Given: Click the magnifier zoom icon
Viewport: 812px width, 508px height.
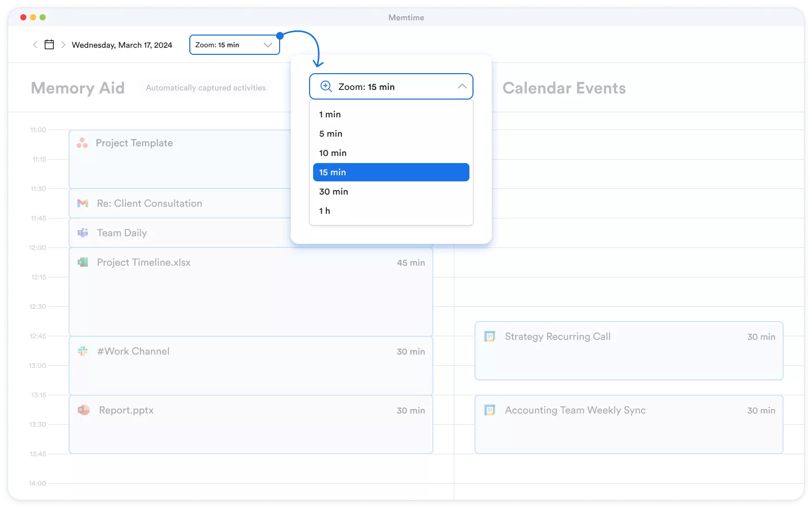Looking at the screenshot, I should [x=326, y=86].
